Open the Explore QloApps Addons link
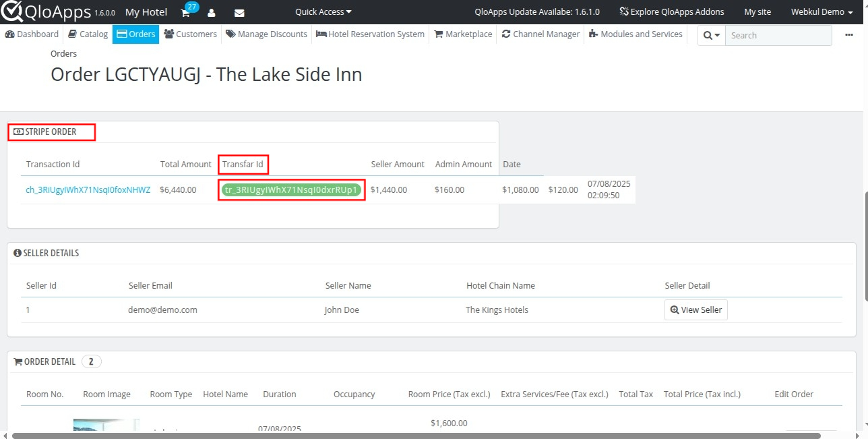 coord(672,12)
